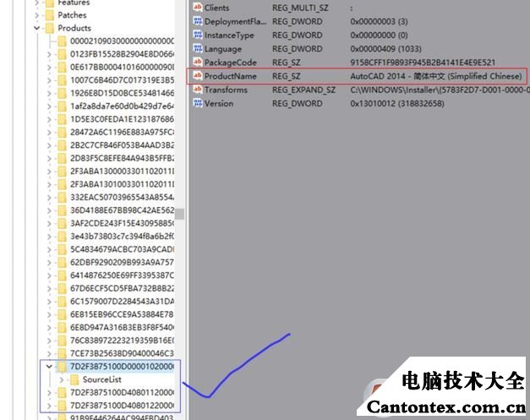Select the PackageCode value name

[x=230, y=63]
